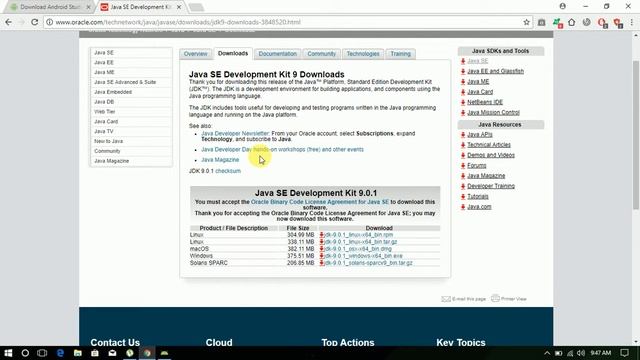The width and height of the screenshot is (640, 360).
Task: Open File Explorer from the taskbar
Action: pos(78,353)
